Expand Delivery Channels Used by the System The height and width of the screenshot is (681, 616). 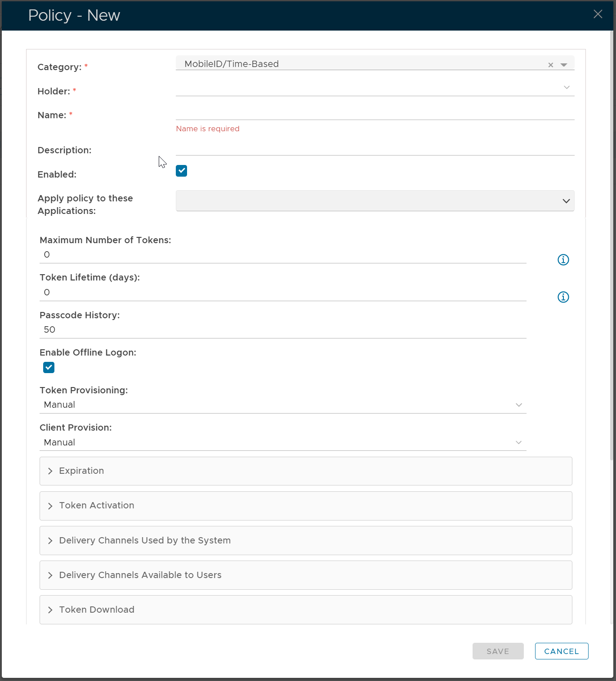tap(305, 540)
